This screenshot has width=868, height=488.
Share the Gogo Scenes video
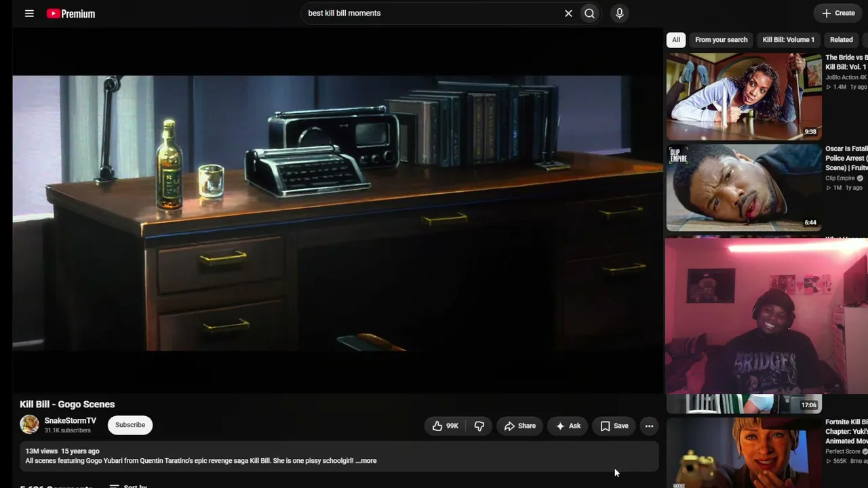[520, 426]
